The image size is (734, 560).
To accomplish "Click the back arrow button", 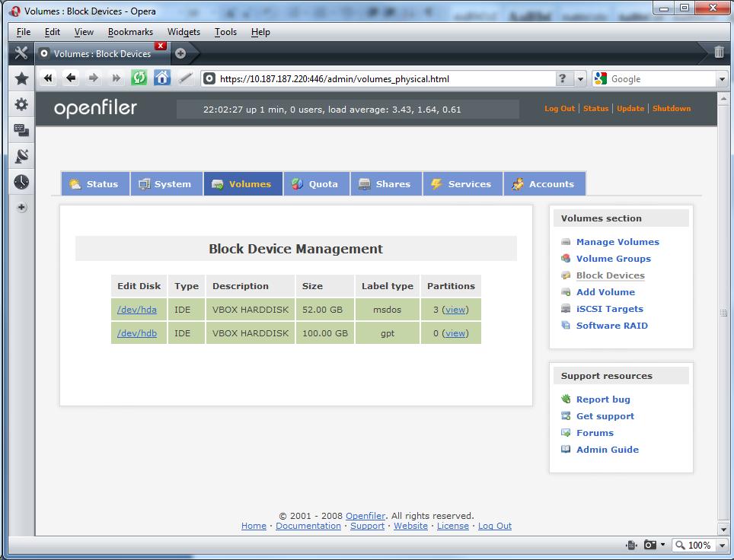I will click(x=71, y=78).
